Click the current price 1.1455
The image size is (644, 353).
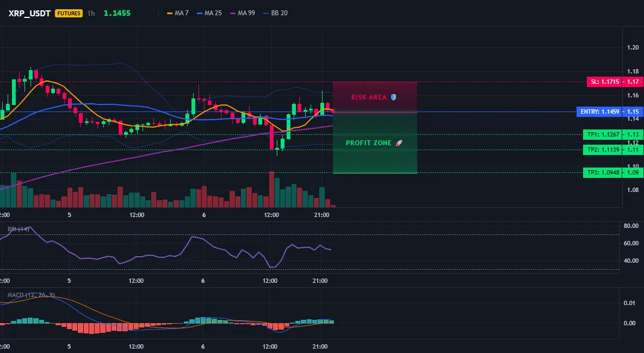click(x=117, y=13)
